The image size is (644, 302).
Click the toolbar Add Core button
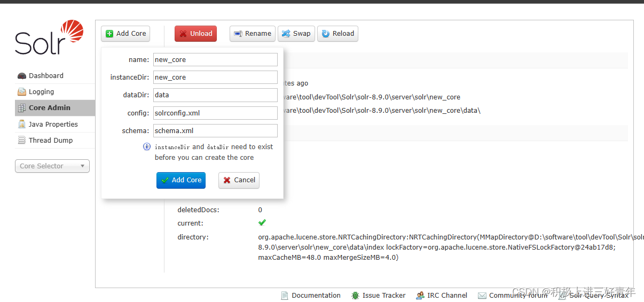point(125,34)
